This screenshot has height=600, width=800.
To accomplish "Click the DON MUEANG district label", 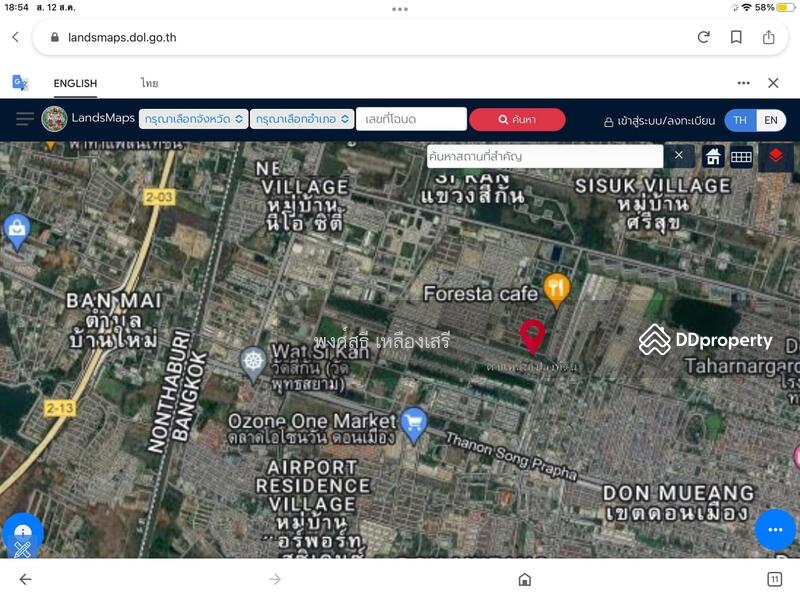I will pos(679,493).
